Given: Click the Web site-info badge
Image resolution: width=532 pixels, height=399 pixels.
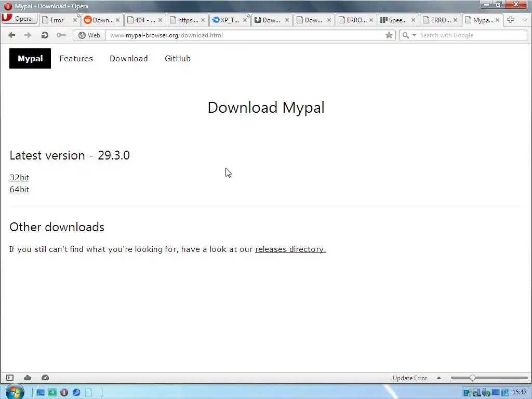Looking at the screenshot, I should click(89, 35).
